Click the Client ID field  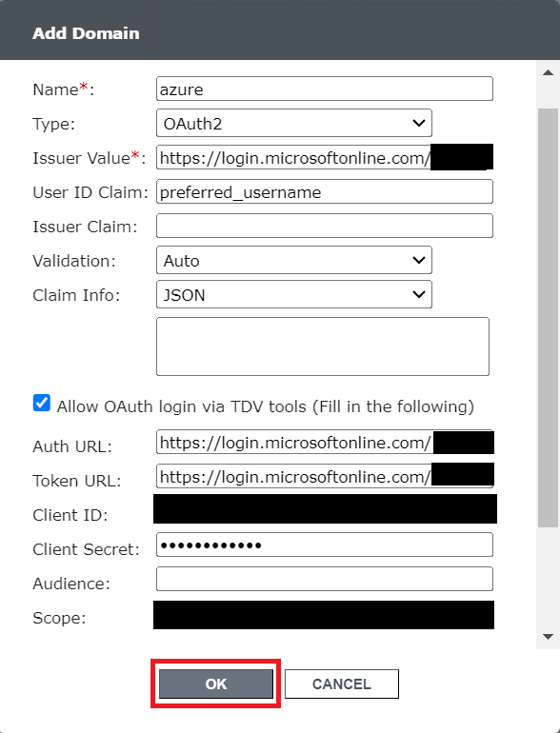325,509
